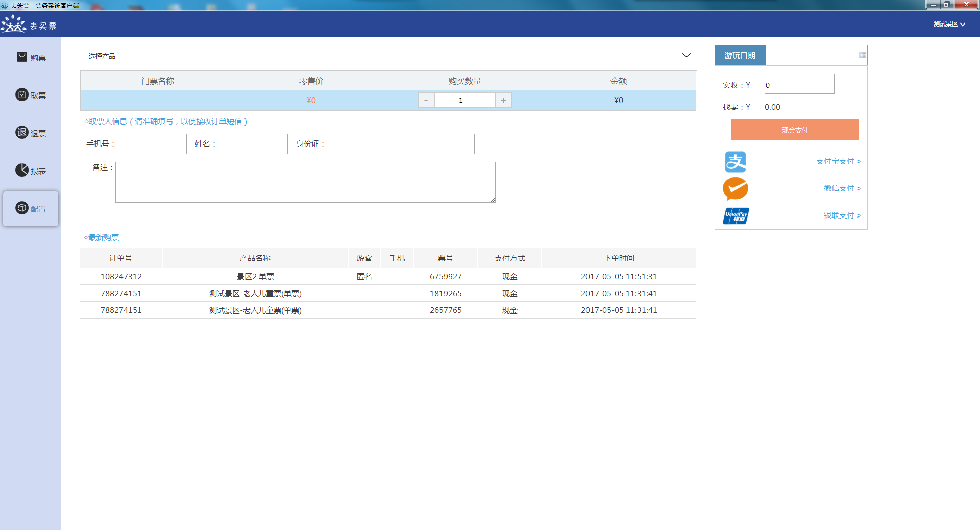Expand the 选择产品 product dropdown
980x530 pixels.
point(686,55)
